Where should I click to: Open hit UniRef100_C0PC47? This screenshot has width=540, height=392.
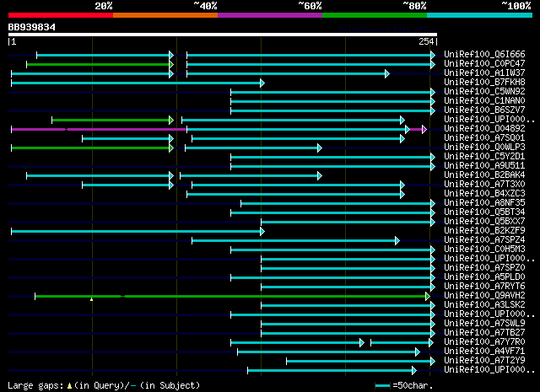(484, 64)
